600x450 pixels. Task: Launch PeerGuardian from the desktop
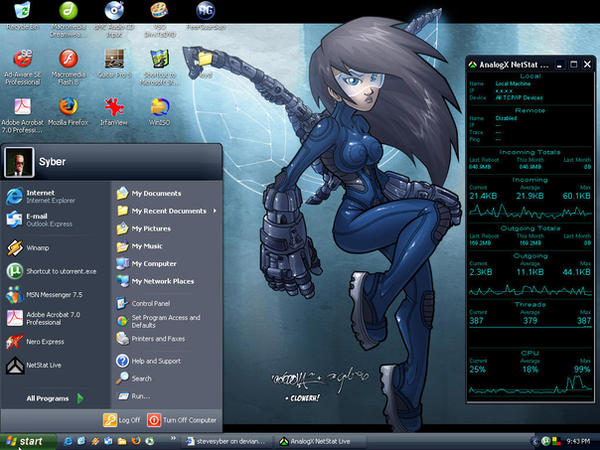pos(205,11)
